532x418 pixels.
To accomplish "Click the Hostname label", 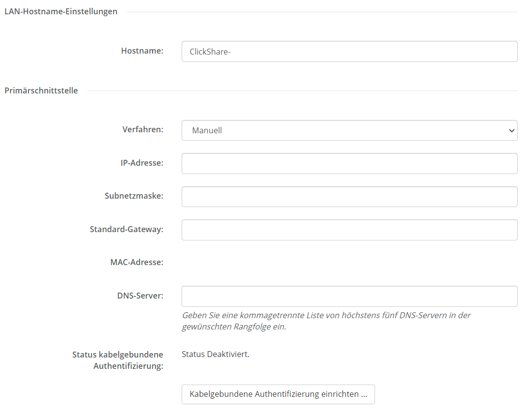I will click(142, 51).
